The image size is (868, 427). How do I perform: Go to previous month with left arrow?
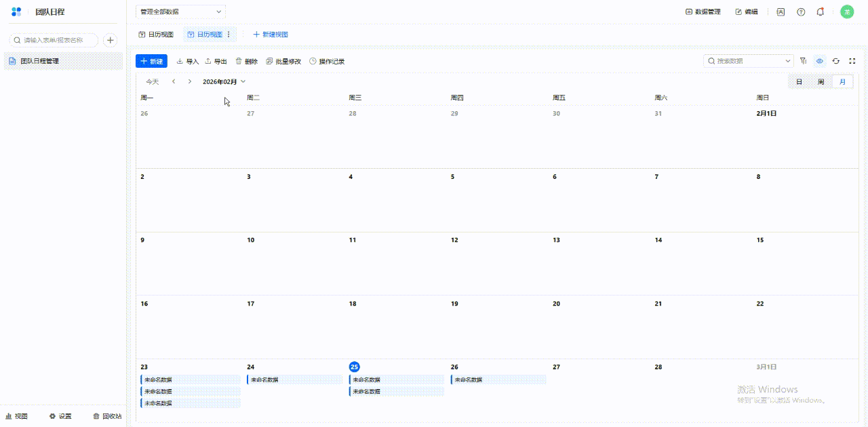[x=174, y=81]
